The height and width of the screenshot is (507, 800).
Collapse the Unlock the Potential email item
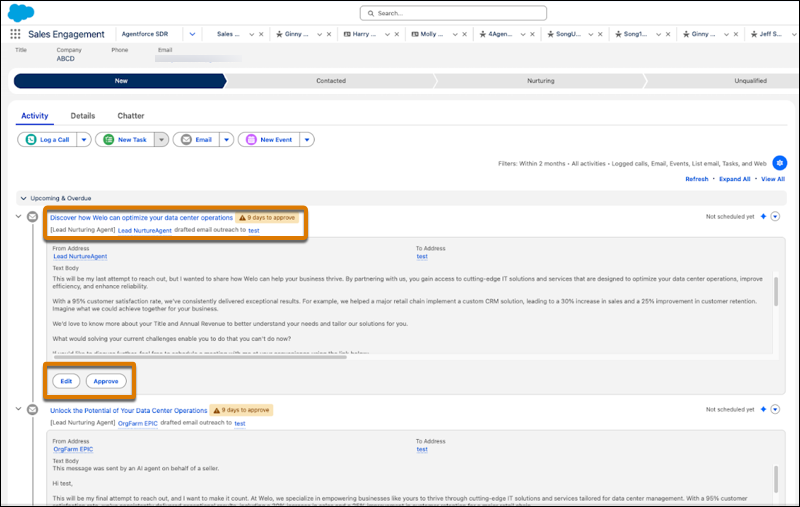point(18,409)
